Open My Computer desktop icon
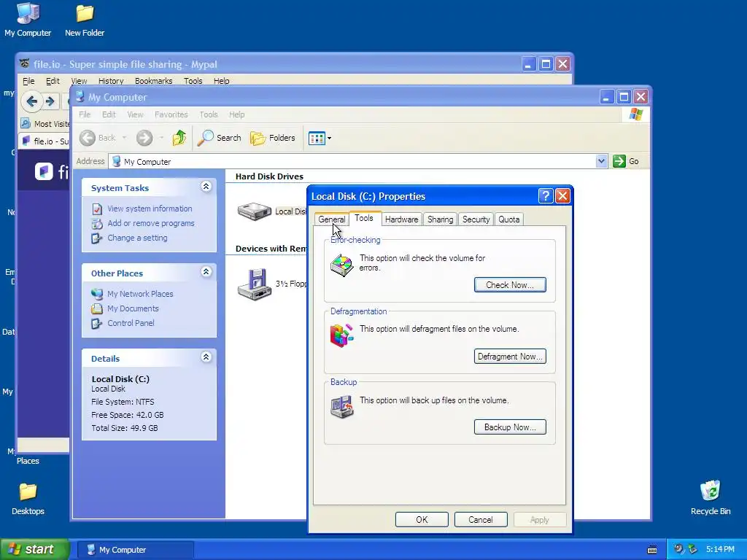Screen dimensions: 747x560 pyautogui.click(x=28, y=20)
